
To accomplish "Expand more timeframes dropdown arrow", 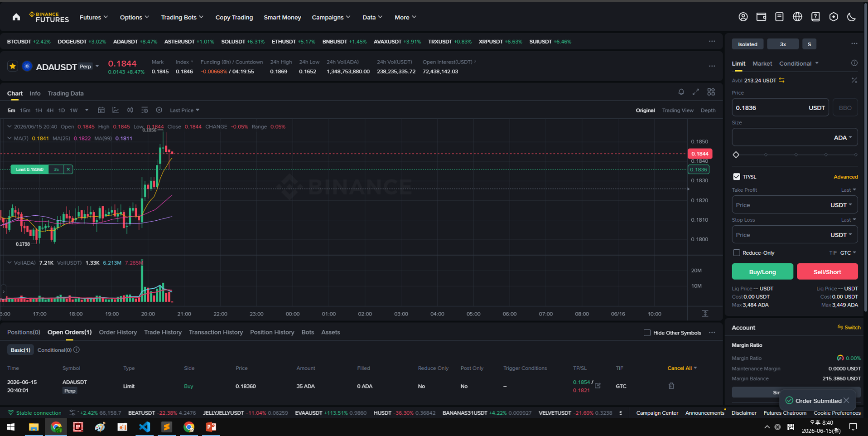I will pyautogui.click(x=87, y=110).
